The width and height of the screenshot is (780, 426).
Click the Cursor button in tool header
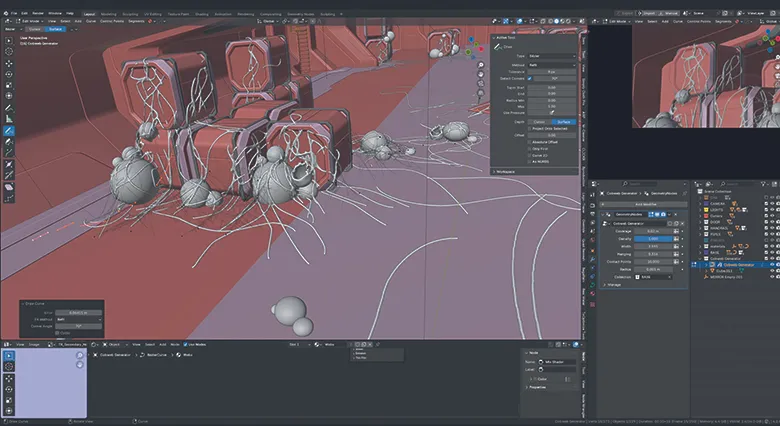pos(35,29)
